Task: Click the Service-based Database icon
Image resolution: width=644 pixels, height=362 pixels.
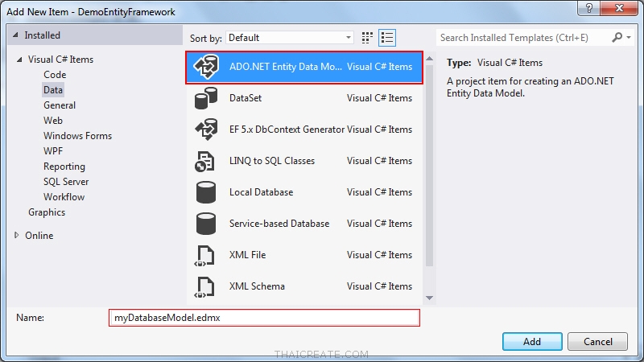Action: click(x=206, y=224)
